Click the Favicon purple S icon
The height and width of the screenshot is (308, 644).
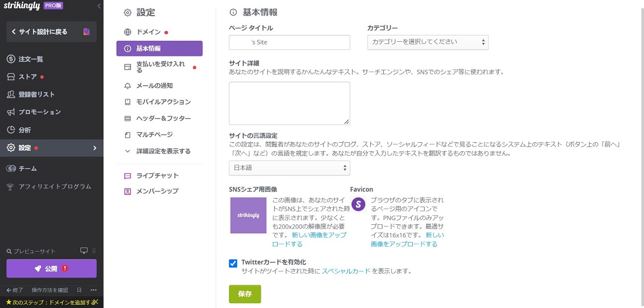click(x=358, y=204)
